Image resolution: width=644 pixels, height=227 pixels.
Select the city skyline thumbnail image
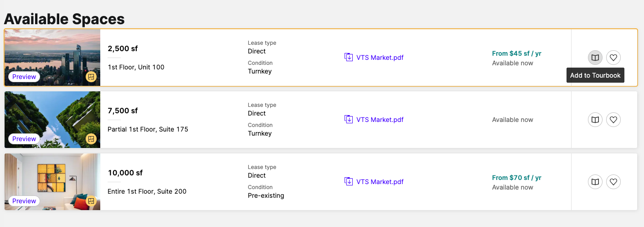click(x=52, y=58)
